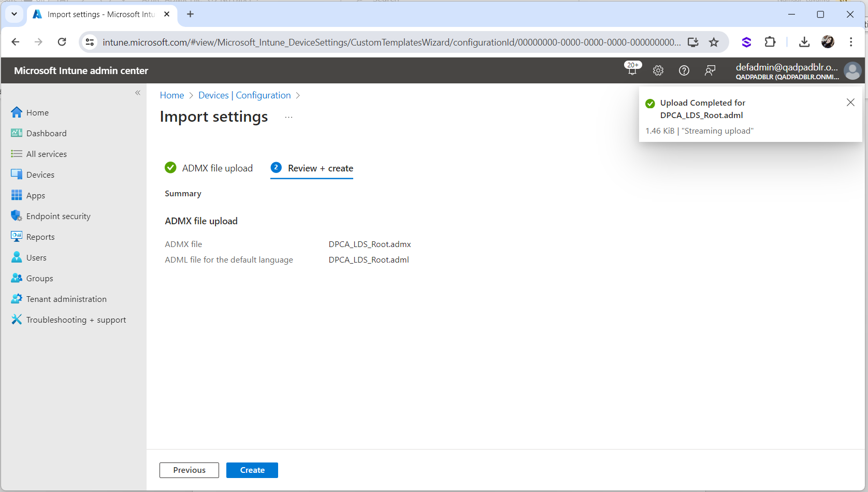The width and height of the screenshot is (868, 492).
Task: Click Devices | Configuration breadcrumb
Action: 244,95
